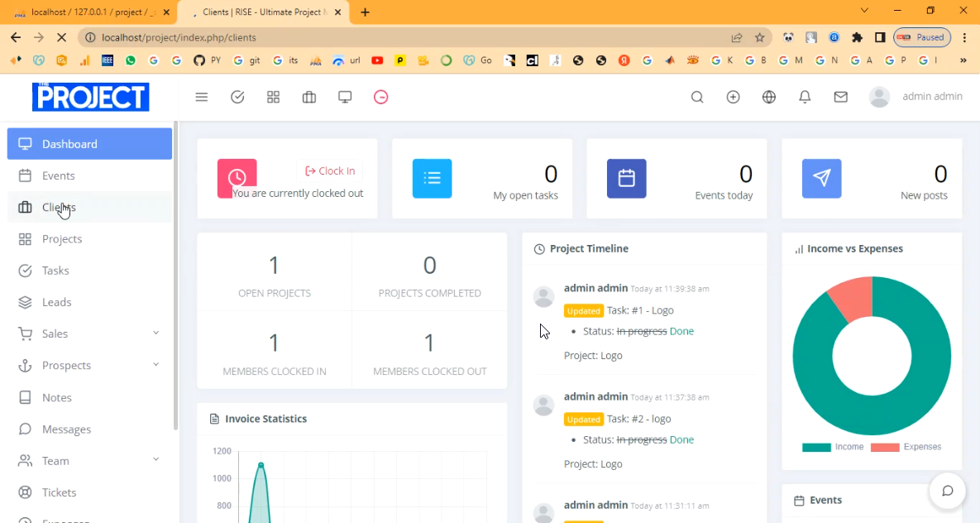Toggle the hamburger sidebar menu icon
This screenshot has width=980, height=523.
pyautogui.click(x=201, y=97)
